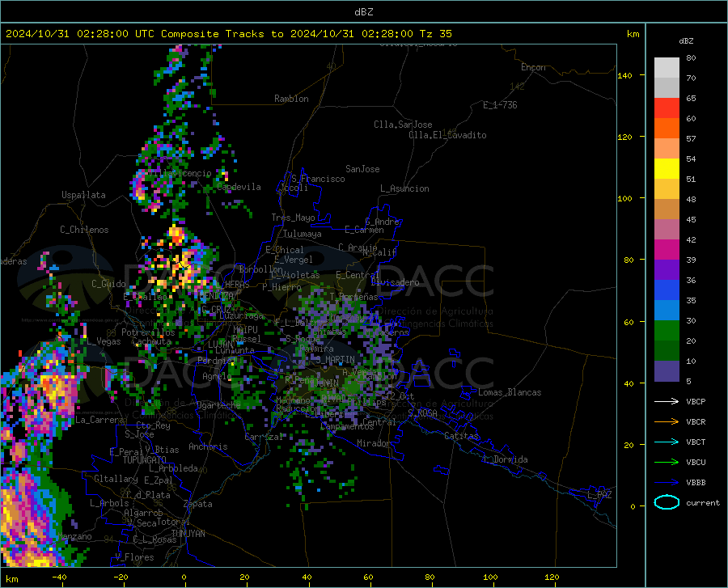Click the '140' right axis label
Screen dimensions: 728x588
[625, 75]
